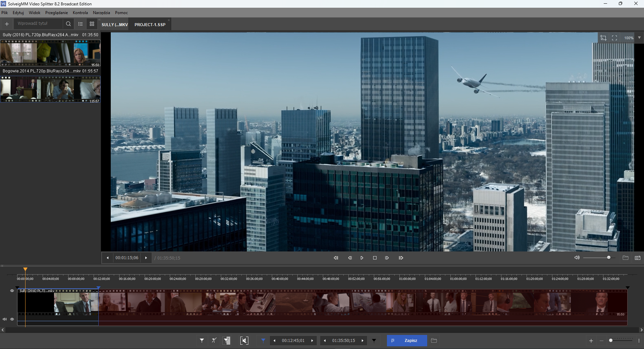
Task: Stop video playback
Action: pos(375,258)
